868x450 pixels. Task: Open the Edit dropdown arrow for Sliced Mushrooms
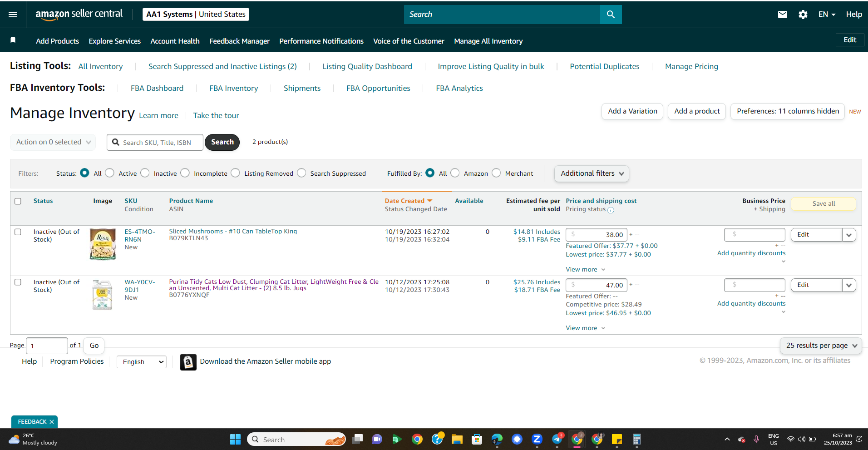[849, 235]
